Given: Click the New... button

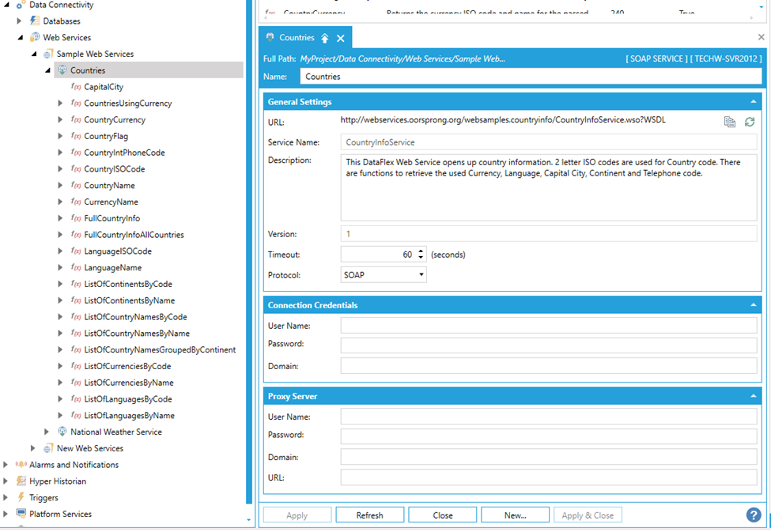Looking at the screenshot, I should click(515, 515).
